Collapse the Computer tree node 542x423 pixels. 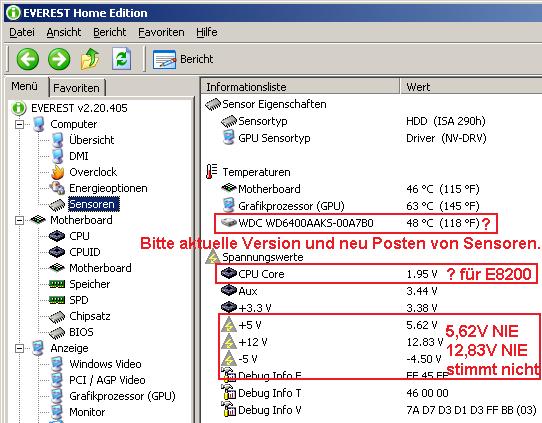click(x=20, y=124)
